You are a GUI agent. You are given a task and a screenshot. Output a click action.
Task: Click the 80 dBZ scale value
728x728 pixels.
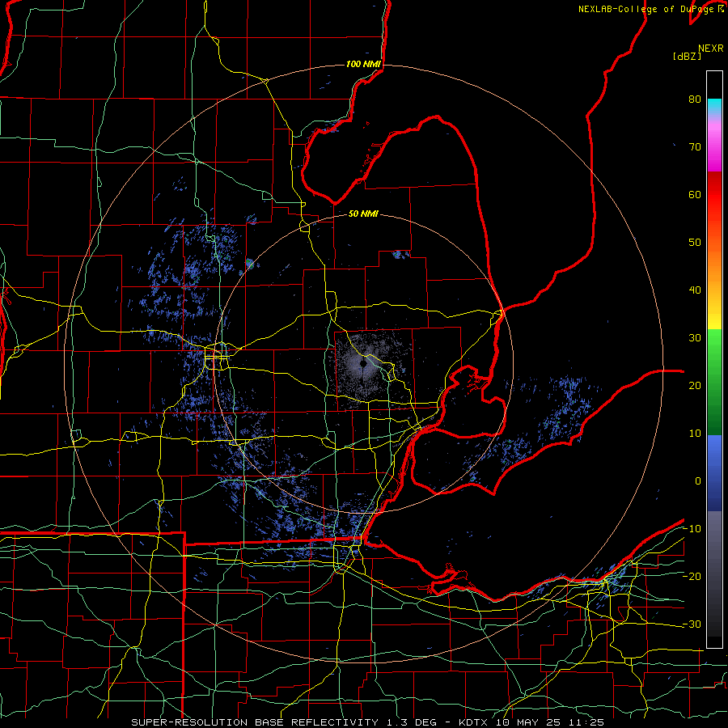click(695, 99)
